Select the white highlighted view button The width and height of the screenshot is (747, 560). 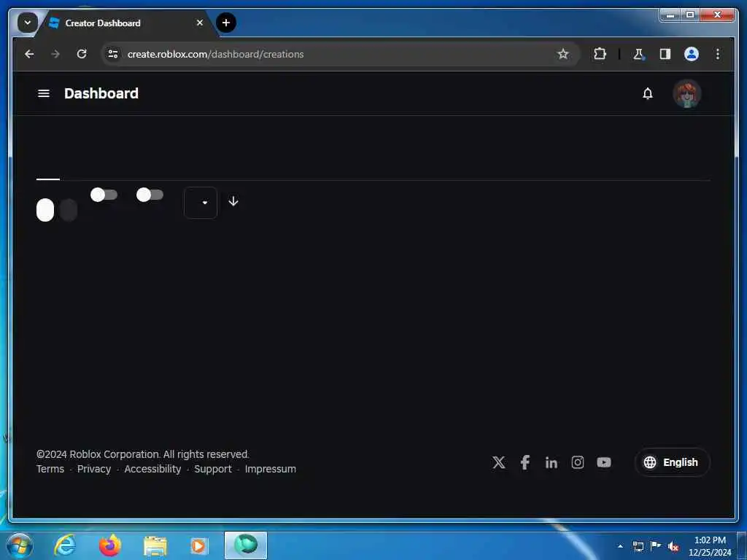click(45, 210)
